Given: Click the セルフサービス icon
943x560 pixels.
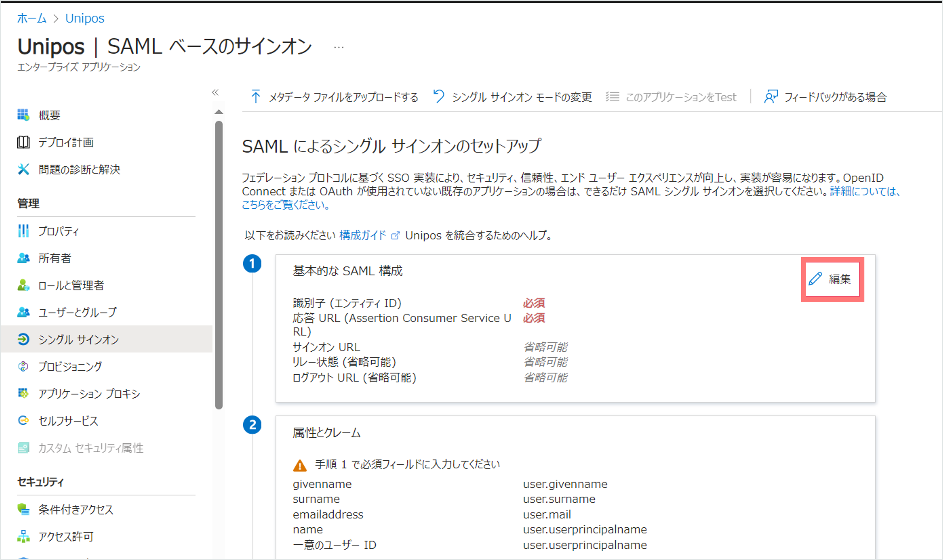Looking at the screenshot, I should (x=23, y=420).
